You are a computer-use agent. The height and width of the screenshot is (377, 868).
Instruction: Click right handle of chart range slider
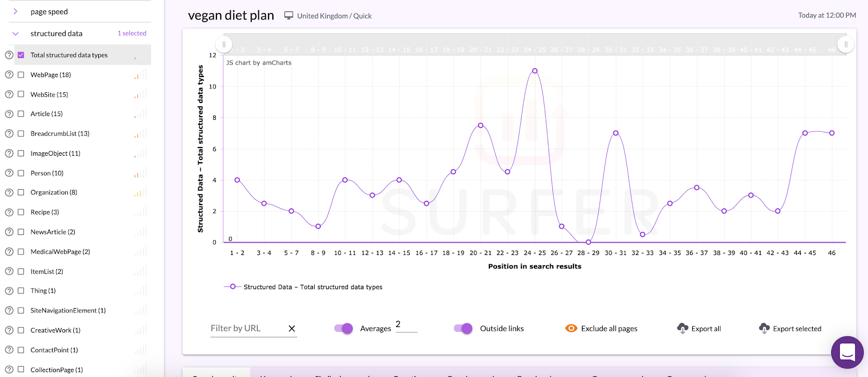coord(846,44)
